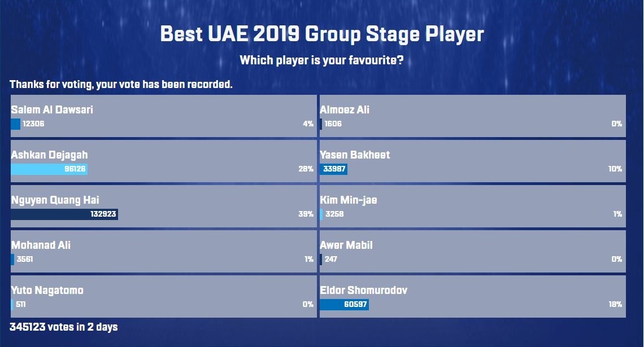Viewport: 644px width, 347px height.
Task: Click the Almoez Ali player name
Action: (345, 110)
